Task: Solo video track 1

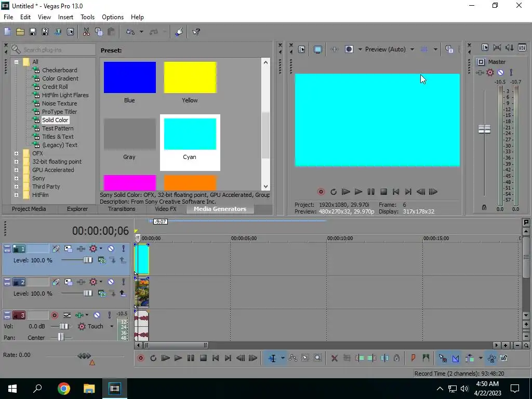Action: [x=124, y=249]
